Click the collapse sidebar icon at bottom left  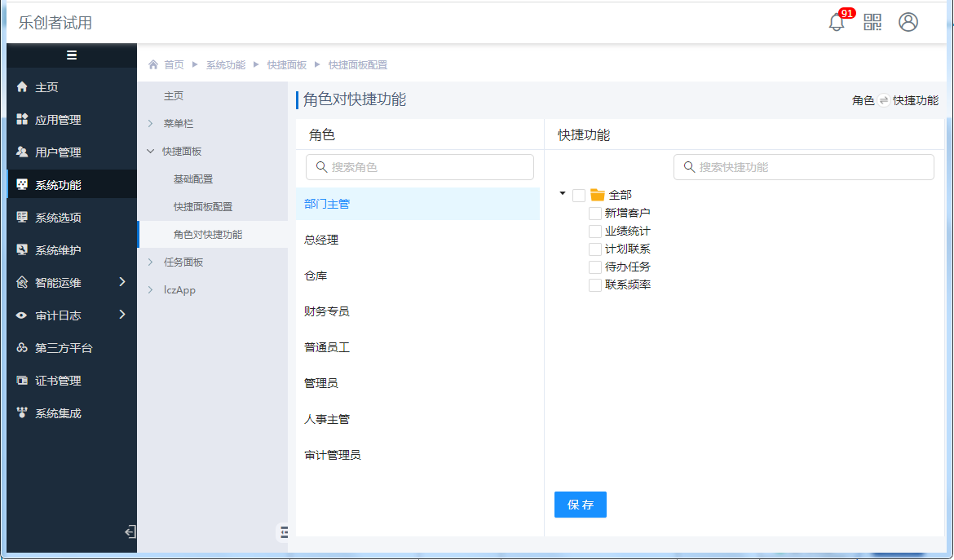130,532
